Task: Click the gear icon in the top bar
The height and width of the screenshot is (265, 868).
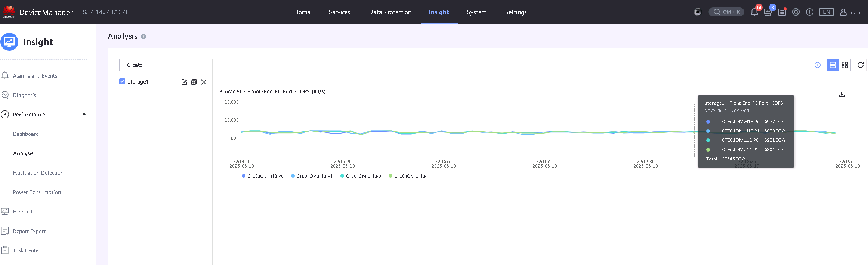Action: pyautogui.click(x=796, y=12)
